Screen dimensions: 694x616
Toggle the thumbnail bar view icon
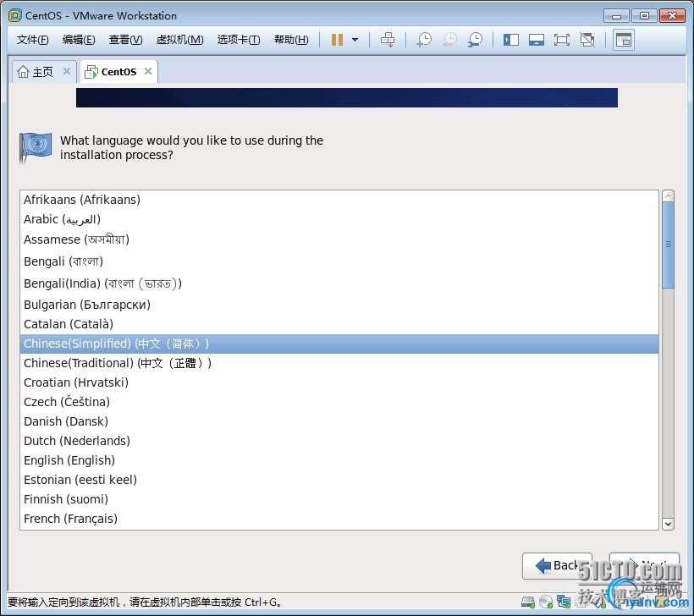pos(536,40)
